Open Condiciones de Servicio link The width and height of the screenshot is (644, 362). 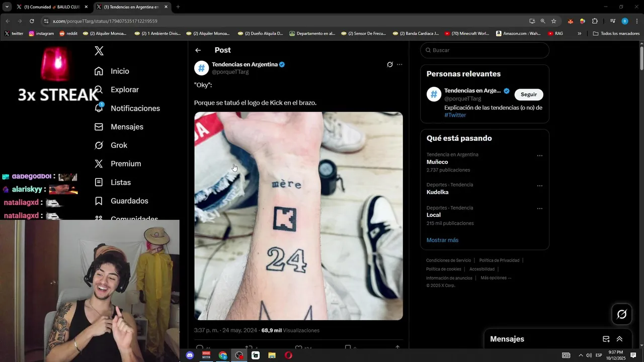click(448, 260)
